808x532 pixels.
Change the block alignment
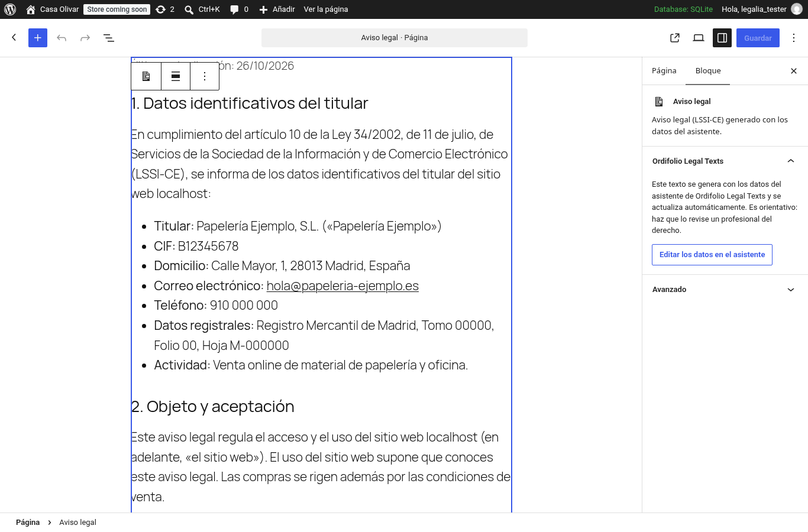click(176, 76)
